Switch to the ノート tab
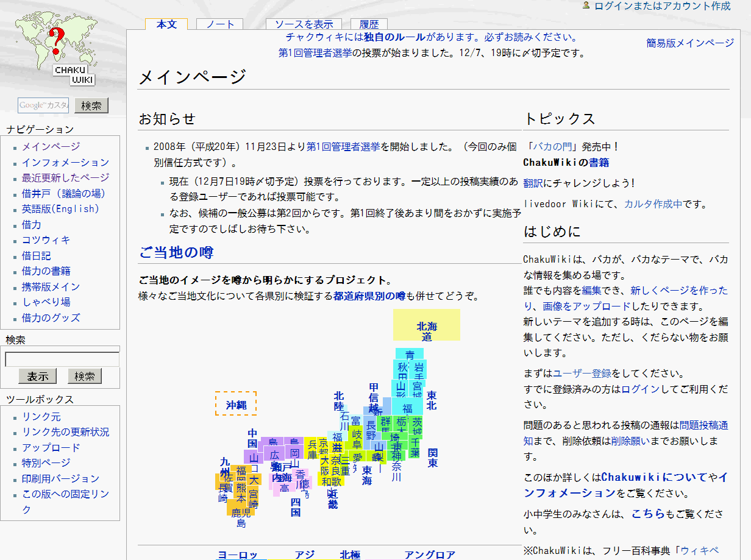Screen dimensions: 751x560 pyautogui.click(x=219, y=24)
